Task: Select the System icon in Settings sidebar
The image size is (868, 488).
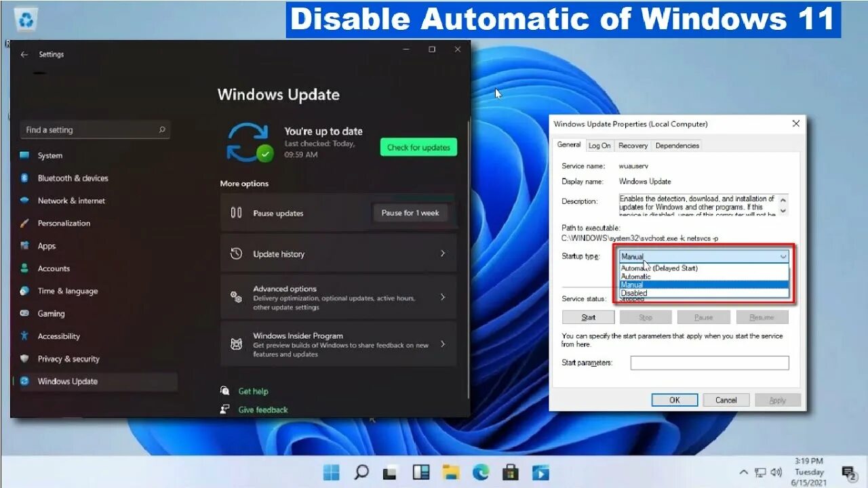Action: click(24, 155)
